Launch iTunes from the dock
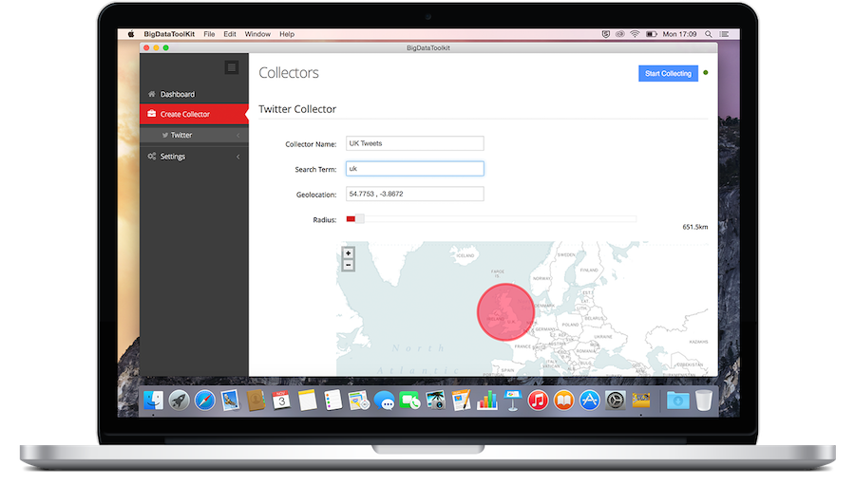 [539, 401]
